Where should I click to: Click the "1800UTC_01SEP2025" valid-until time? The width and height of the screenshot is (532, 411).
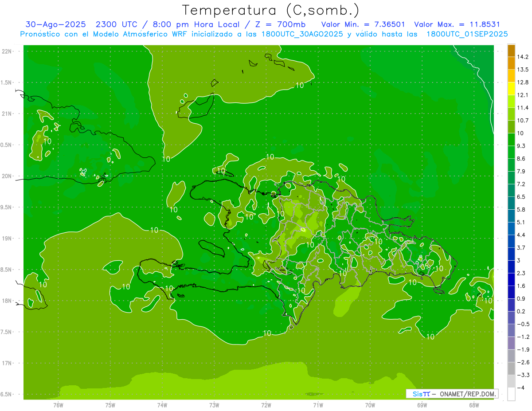(467, 34)
